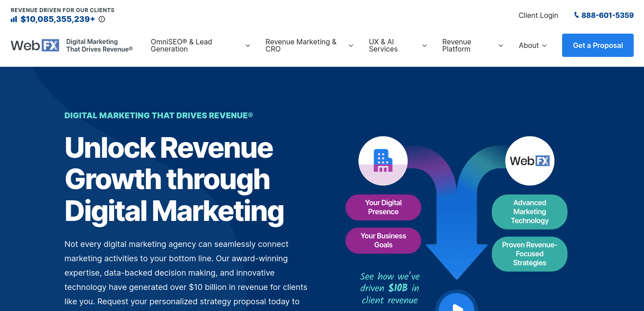Select the Your Business Goals pill
Viewport: 644px width, 311px height.
tap(383, 241)
